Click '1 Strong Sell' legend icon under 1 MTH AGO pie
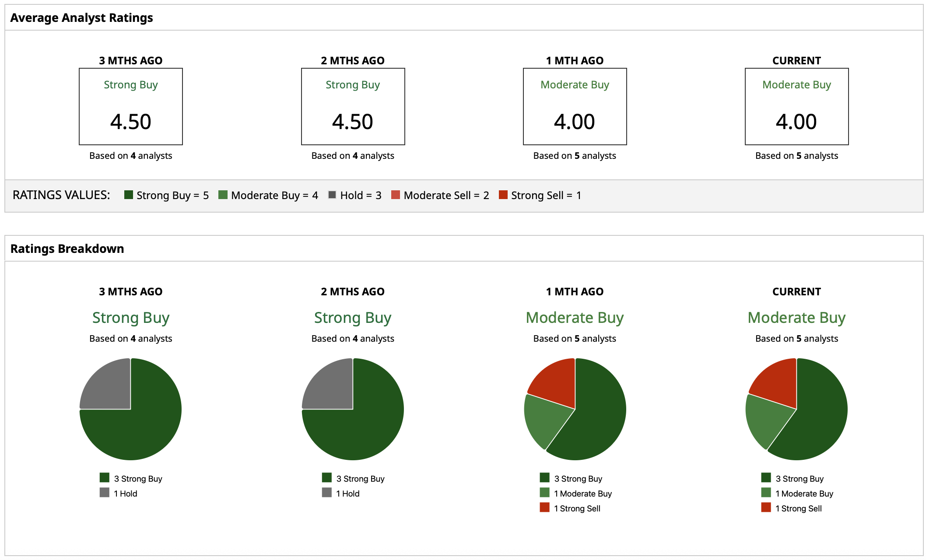 click(x=544, y=507)
